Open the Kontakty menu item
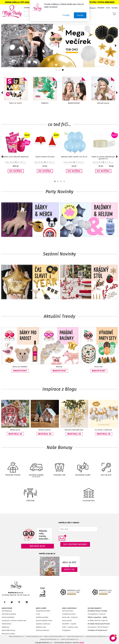The width and height of the screenshot is (119, 644). (x=115, y=8)
